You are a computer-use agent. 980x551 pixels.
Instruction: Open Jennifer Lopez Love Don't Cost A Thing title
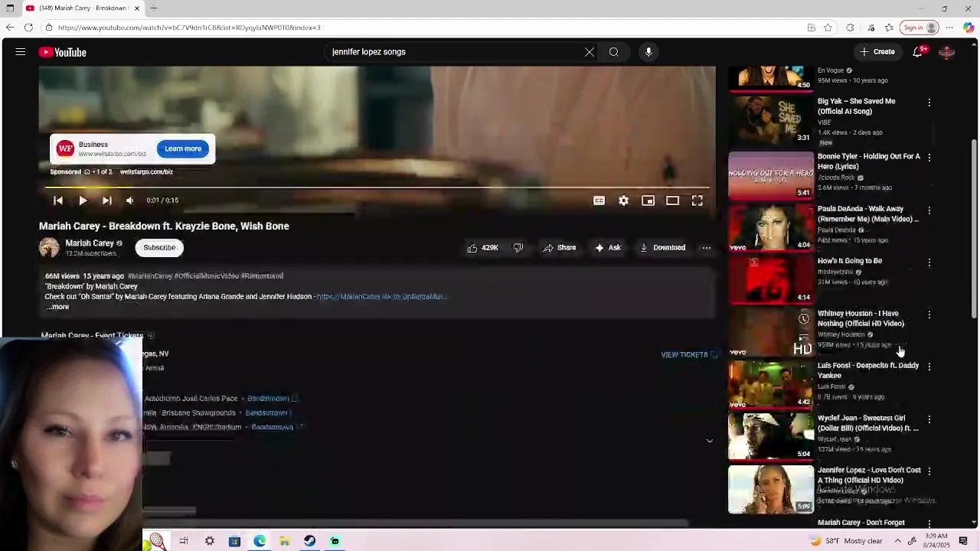tap(869, 475)
